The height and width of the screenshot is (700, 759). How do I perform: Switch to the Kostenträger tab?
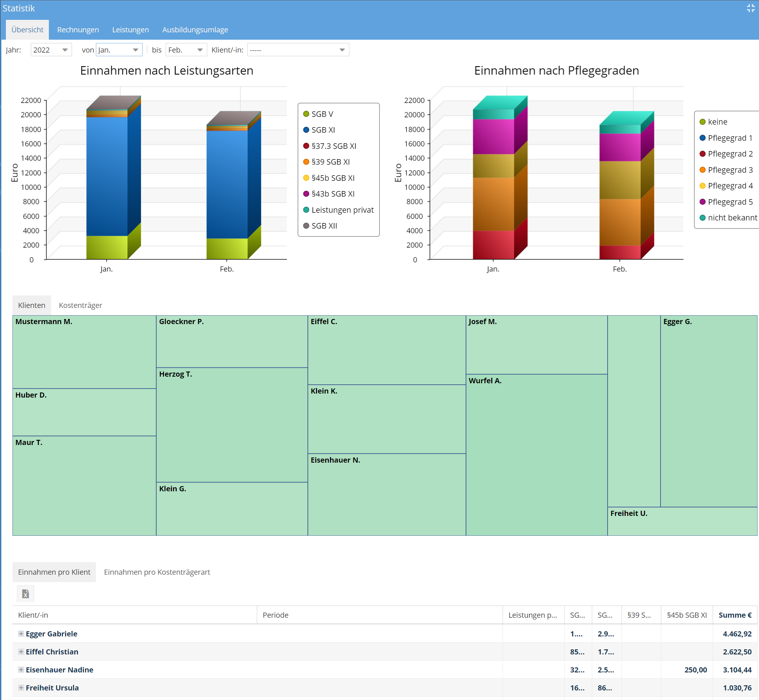80,305
